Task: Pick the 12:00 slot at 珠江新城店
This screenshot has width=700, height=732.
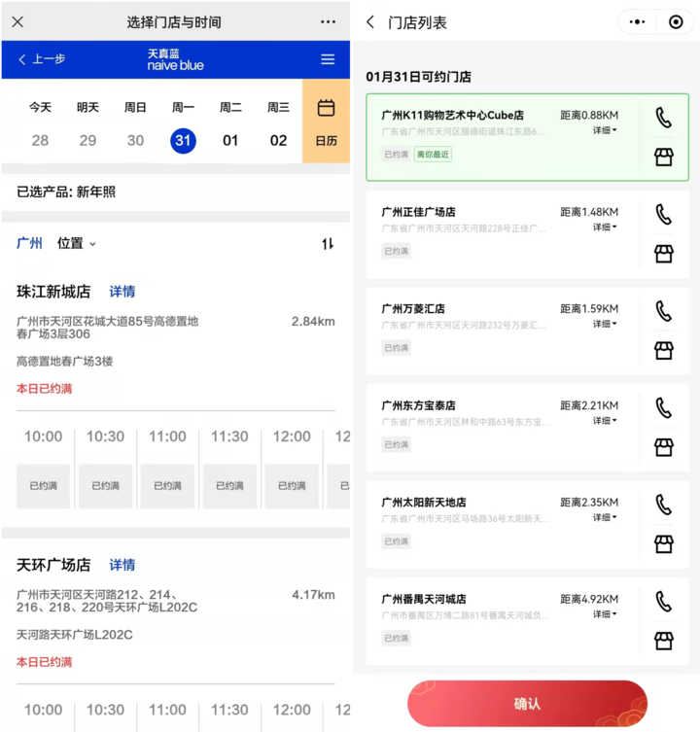Action: point(292,485)
